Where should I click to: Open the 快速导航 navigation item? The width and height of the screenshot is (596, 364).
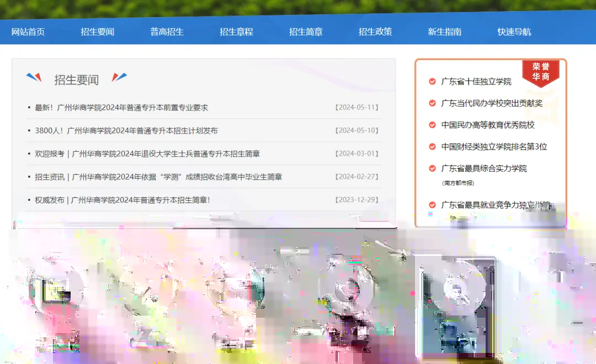point(514,32)
